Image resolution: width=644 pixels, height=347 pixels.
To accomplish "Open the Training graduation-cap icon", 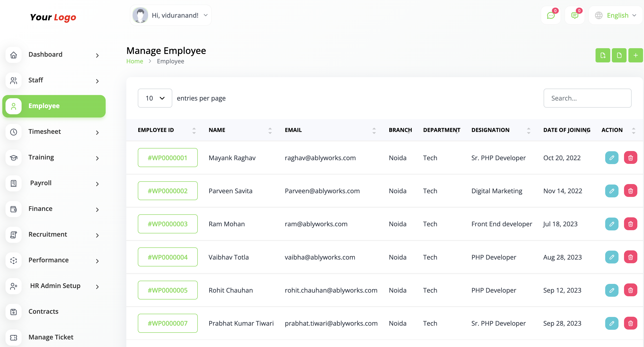I will click(14, 158).
